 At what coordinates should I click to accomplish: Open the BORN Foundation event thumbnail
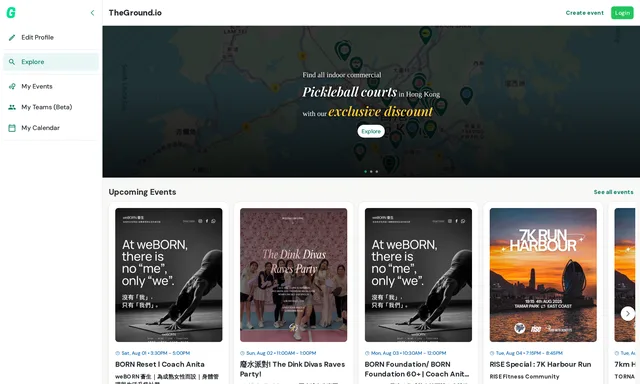coord(418,275)
